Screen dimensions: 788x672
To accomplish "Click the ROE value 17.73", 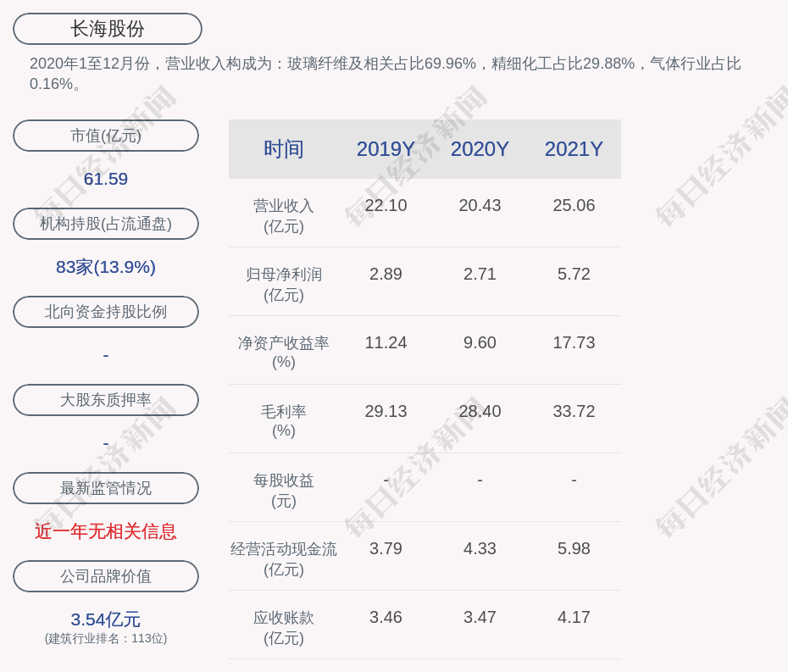I will click(574, 342).
